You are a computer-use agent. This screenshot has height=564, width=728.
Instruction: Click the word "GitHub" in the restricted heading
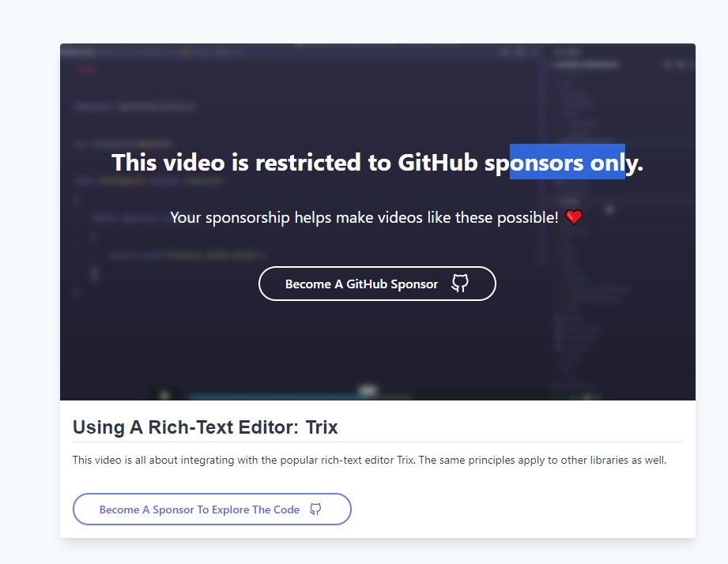(x=437, y=163)
